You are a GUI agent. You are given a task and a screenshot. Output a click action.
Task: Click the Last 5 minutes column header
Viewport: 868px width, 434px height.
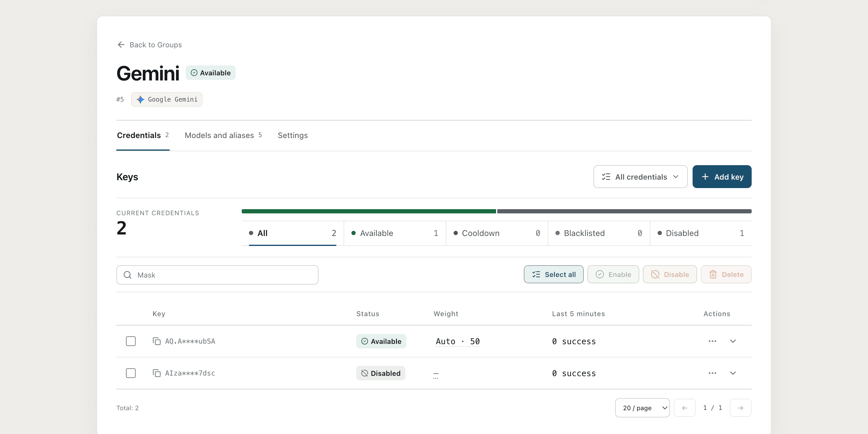pyautogui.click(x=578, y=313)
